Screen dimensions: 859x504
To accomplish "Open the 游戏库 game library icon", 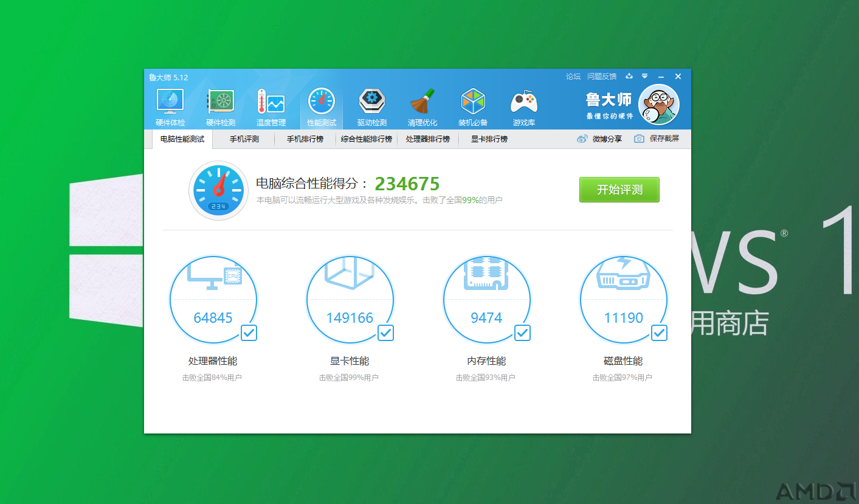I will (523, 107).
